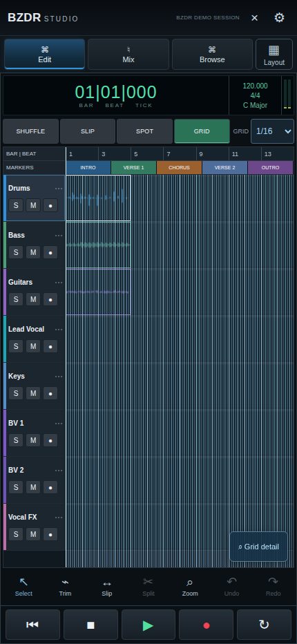
Task: Jump to the OUTRO marker
Action: 270,168
